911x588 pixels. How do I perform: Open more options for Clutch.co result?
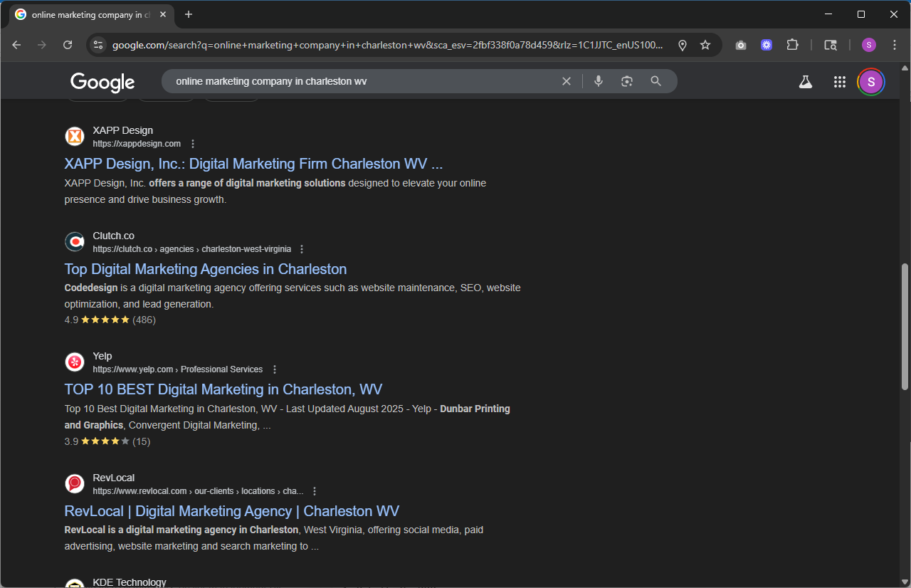tap(302, 249)
